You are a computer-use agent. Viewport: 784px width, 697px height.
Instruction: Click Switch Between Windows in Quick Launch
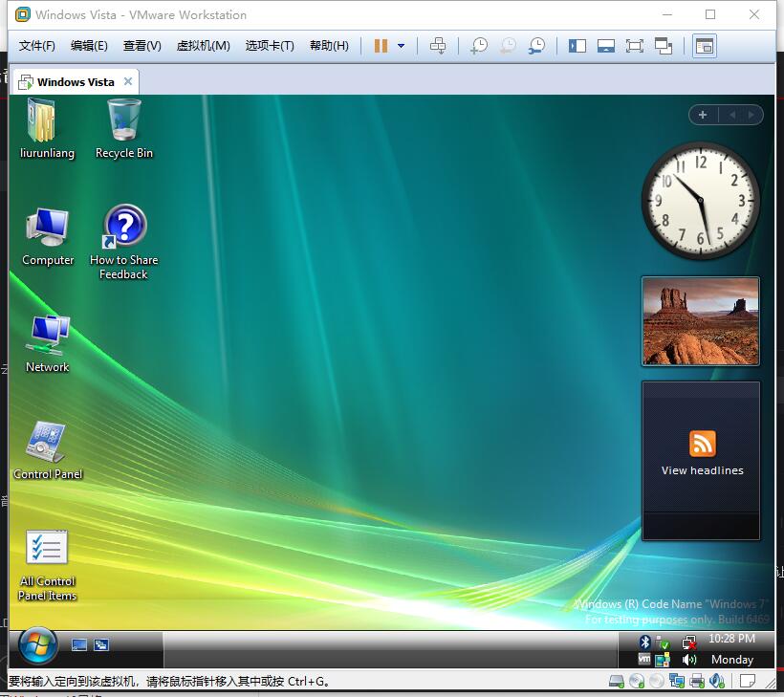click(x=101, y=645)
